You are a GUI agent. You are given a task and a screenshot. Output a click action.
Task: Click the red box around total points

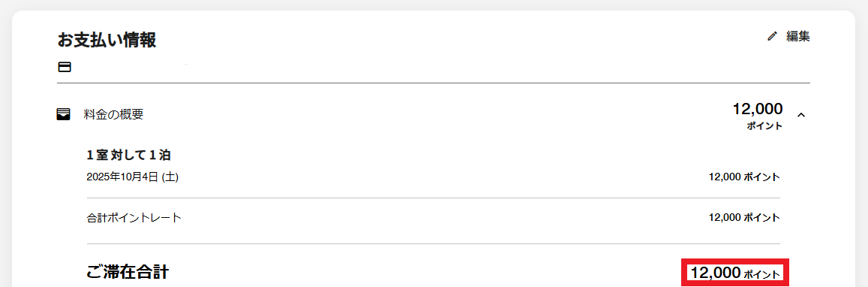pos(735,273)
